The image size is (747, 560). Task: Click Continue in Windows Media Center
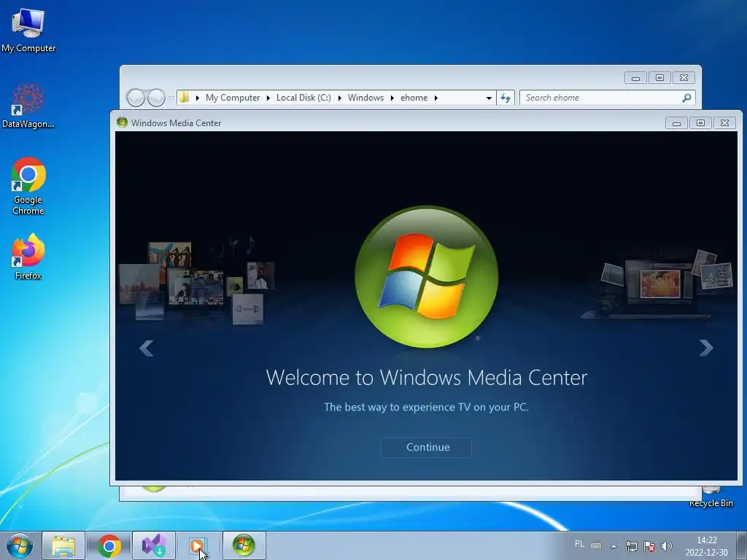click(426, 447)
